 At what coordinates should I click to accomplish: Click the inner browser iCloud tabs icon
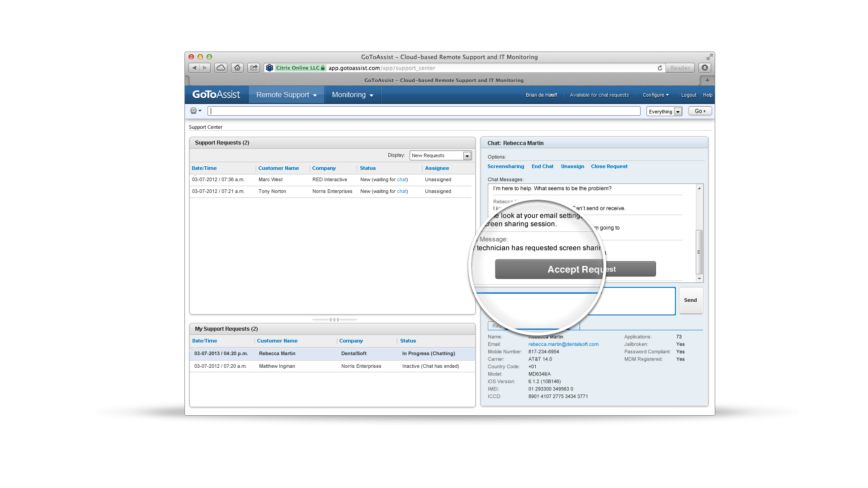click(x=221, y=68)
